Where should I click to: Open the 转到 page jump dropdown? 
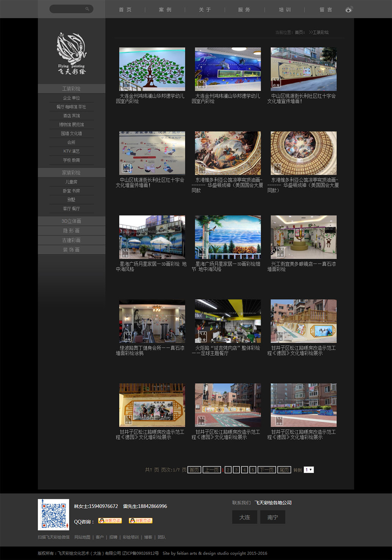pyautogui.click(x=309, y=470)
